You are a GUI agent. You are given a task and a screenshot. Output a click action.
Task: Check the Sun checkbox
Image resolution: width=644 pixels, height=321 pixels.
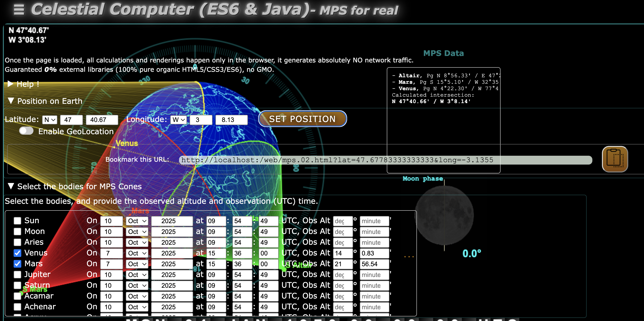(17, 221)
